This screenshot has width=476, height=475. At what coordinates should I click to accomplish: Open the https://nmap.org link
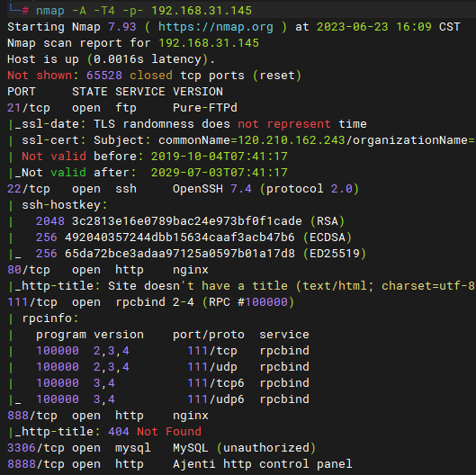coord(216,27)
